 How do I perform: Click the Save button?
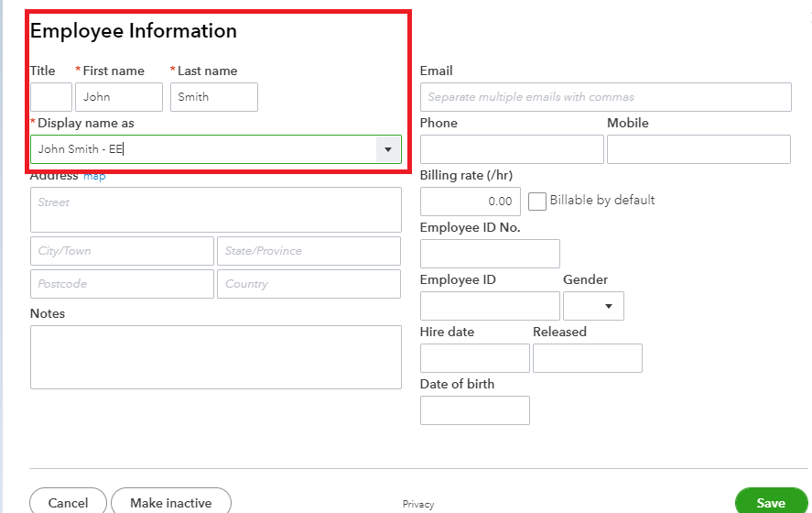point(770,502)
